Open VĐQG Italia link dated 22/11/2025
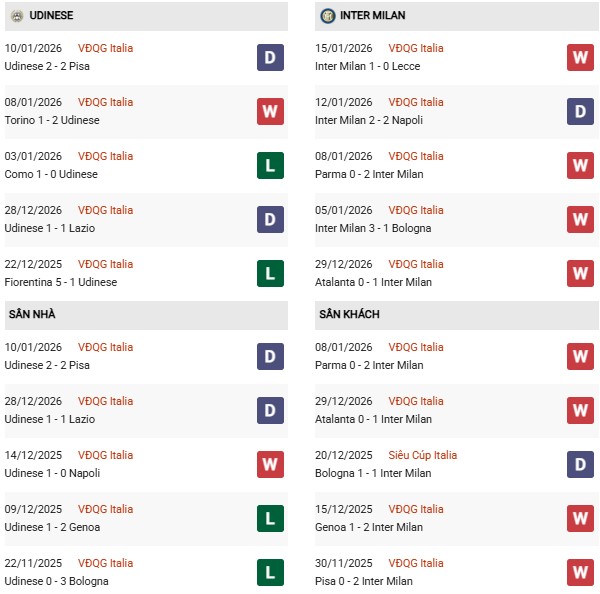 [105, 563]
